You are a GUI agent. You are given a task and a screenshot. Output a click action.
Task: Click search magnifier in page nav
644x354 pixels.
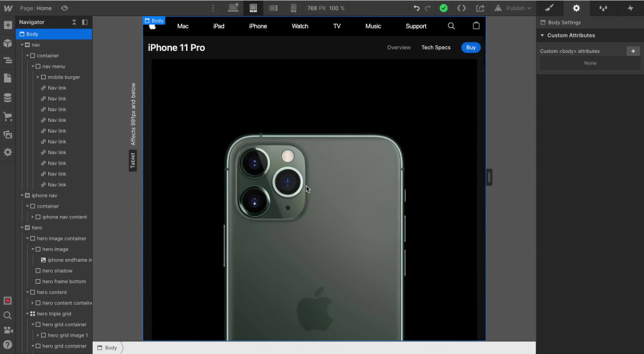click(x=451, y=26)
